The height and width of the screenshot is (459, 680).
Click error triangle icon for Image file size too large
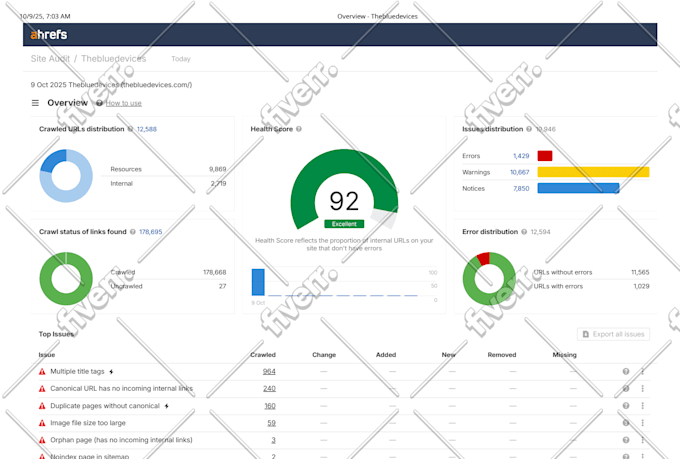click(42, 423)
